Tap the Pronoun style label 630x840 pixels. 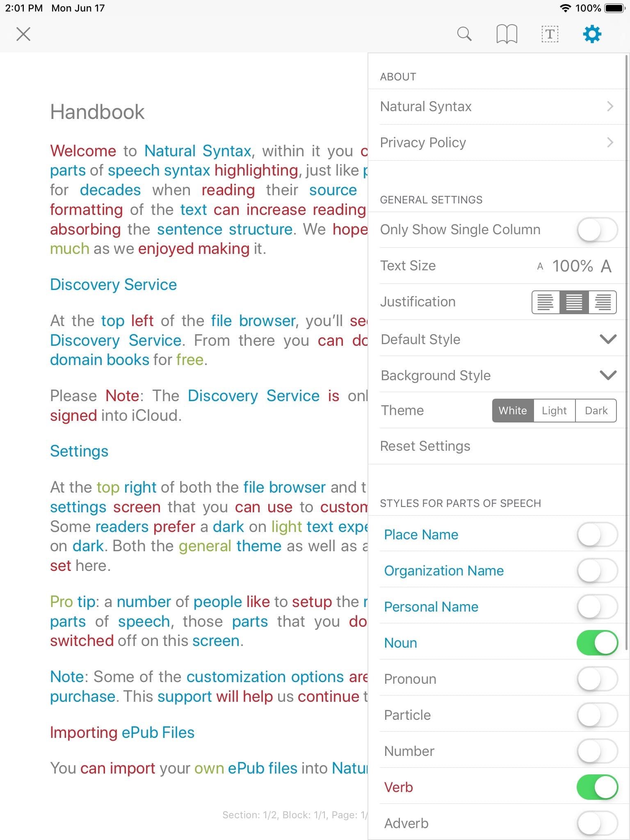click(x=410, y=679)
